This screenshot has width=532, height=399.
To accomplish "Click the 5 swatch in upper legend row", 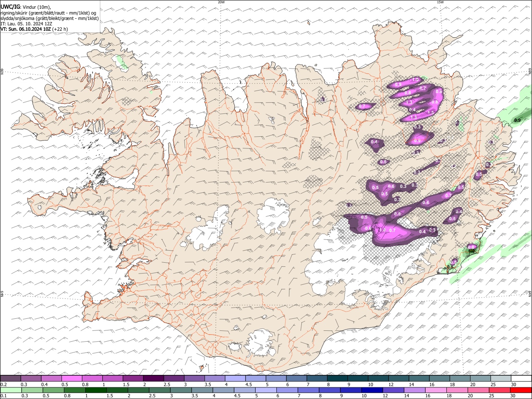I will pos(276,378).
